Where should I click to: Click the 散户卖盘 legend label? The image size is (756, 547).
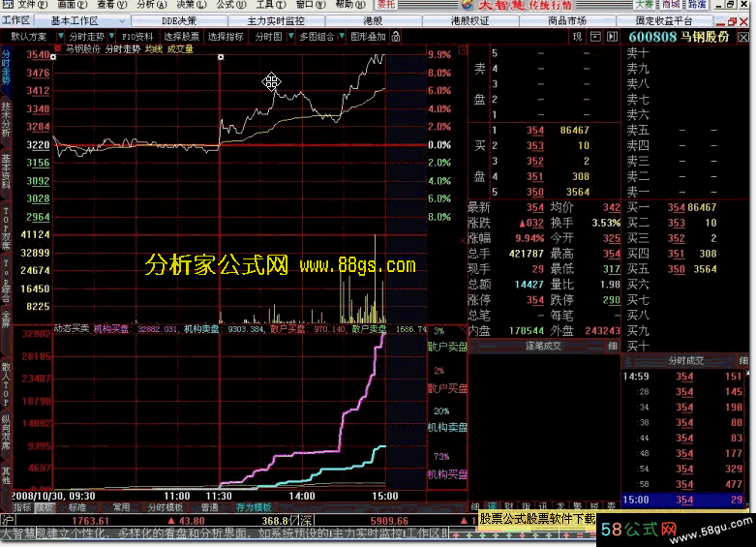tap(447, 347)
